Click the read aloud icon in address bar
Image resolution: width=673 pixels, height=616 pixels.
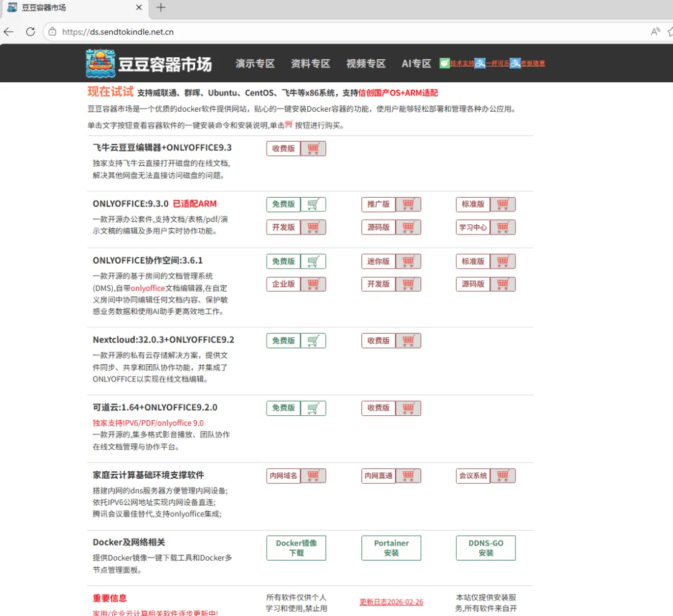coord(655,32)
